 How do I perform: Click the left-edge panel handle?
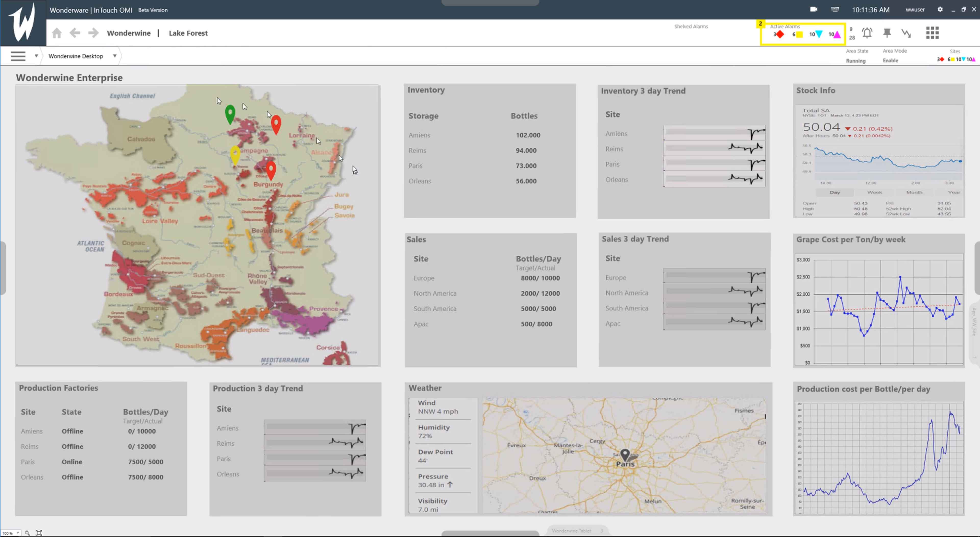3,268
